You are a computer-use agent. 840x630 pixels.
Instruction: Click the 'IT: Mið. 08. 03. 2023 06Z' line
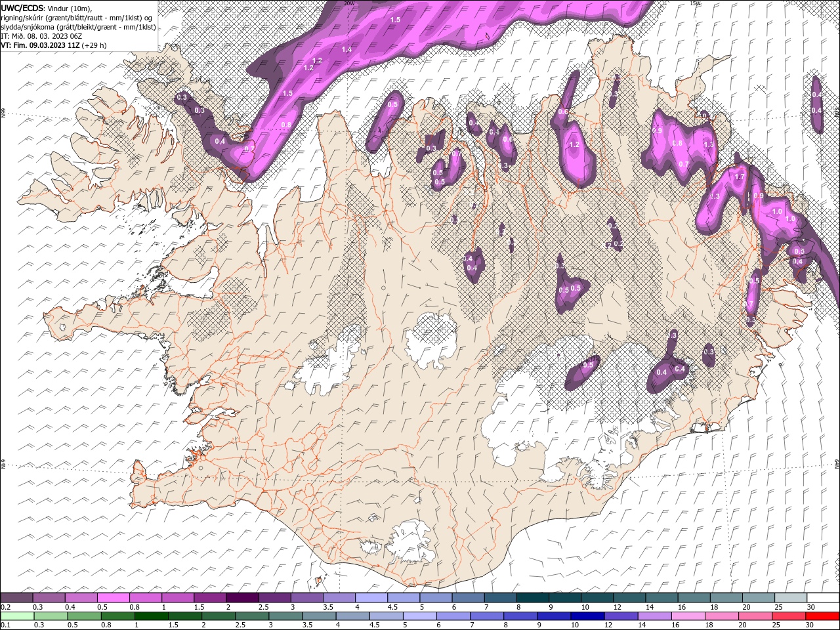(x=41, y=36)
